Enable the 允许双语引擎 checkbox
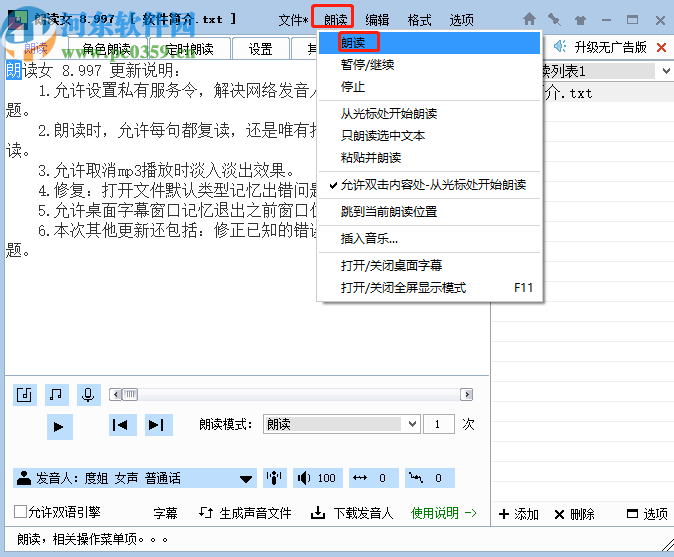This screenshot has width=674, height=557. coord(20,512)
